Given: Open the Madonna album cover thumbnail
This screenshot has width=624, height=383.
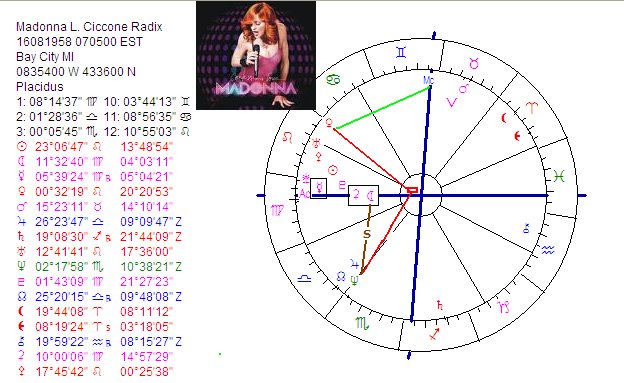Looking at the screenshot, I should pyautogui.click(x=256, y=55).
